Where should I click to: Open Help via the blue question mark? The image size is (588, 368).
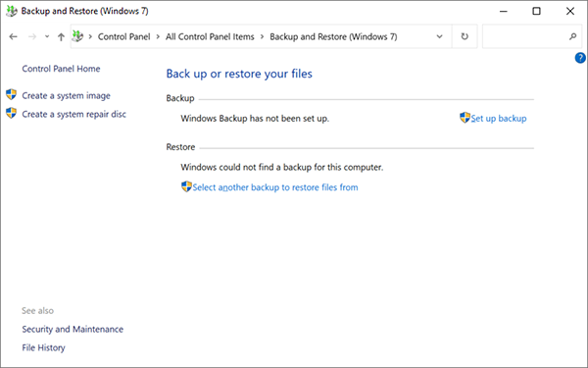click(x=580, y=58)
